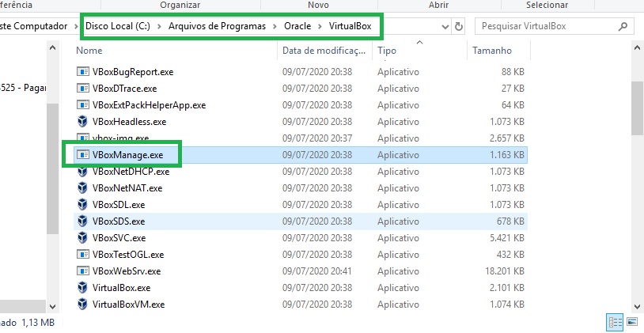This screenshot has height=333, width=644.
Task: Navigate to Oracle breadcrumb folder
Action: (297, 26)
